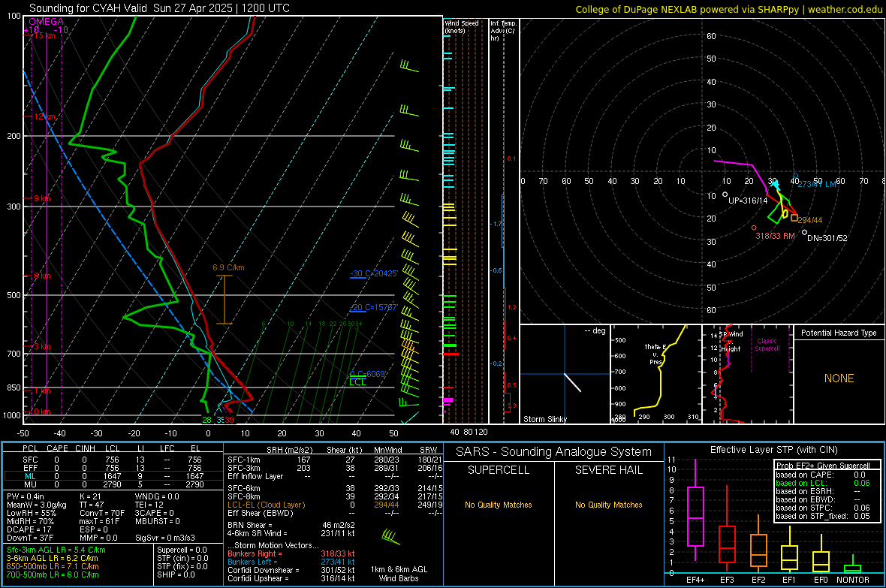Select the 850-500mb LR = 7.1 C/km line
Image resolution: width=886 pixels, height=588 pixels.
pyautogui.click(x=53, y=566)
